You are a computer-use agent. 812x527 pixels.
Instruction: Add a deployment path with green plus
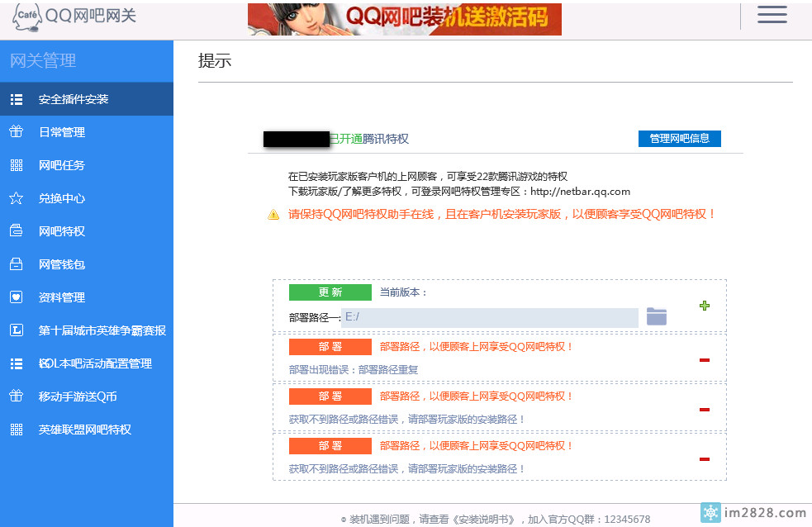[705, 306]
